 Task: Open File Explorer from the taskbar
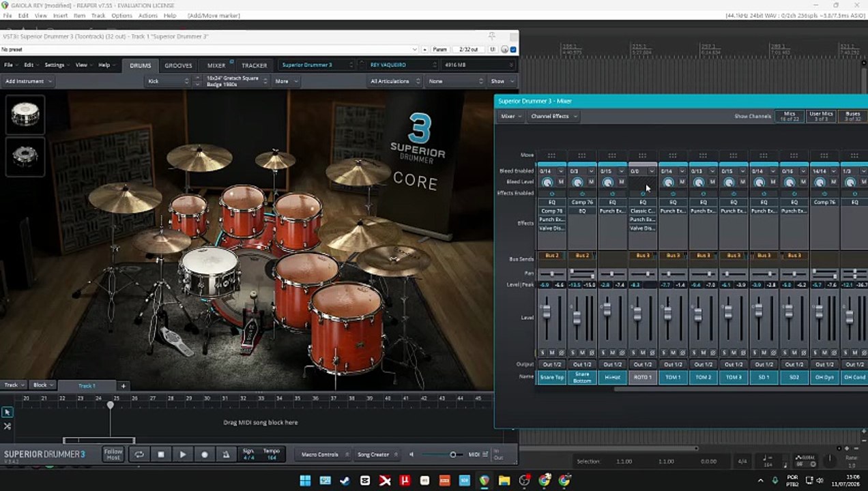click(504, 481)
